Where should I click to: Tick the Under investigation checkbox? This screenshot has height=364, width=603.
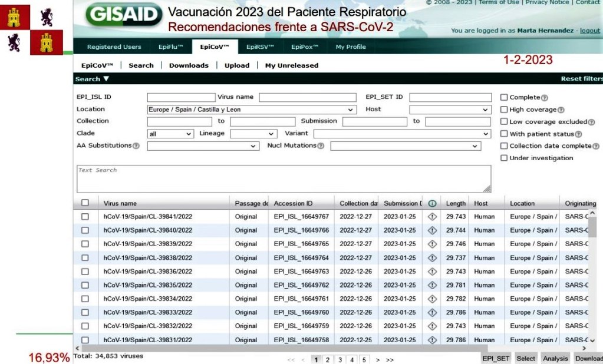pyautogui.click(x=504, y=158)
